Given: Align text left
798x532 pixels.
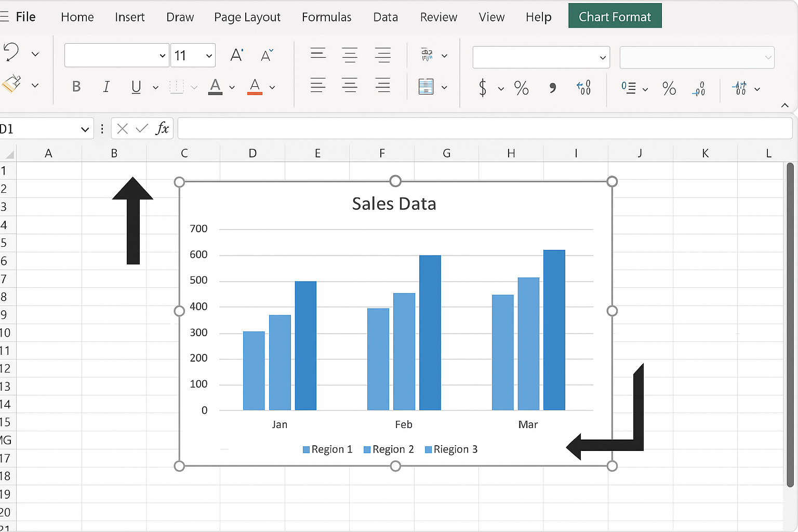Looking at the screenshot, I should (x=318, y=85).
